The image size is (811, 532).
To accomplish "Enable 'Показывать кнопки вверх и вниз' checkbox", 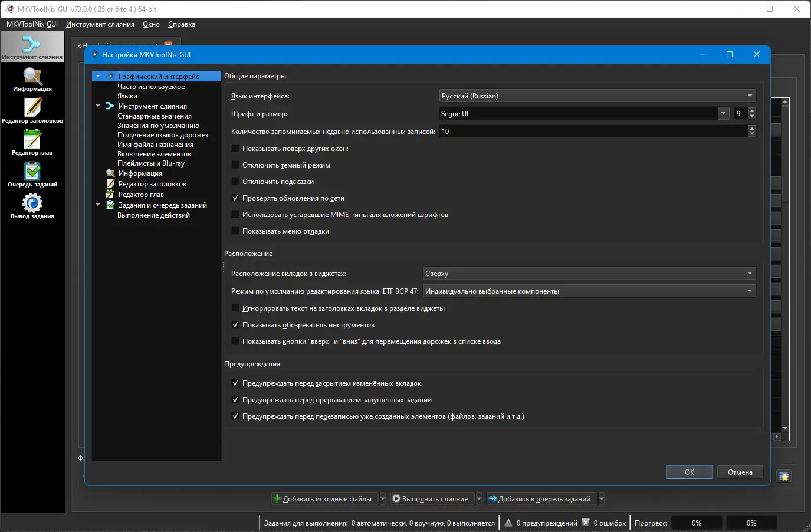I will (x=235, y=341).
